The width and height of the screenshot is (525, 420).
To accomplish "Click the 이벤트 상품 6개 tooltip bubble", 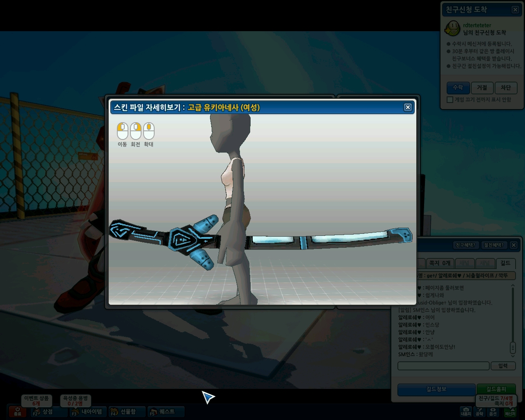I will 36,401.
